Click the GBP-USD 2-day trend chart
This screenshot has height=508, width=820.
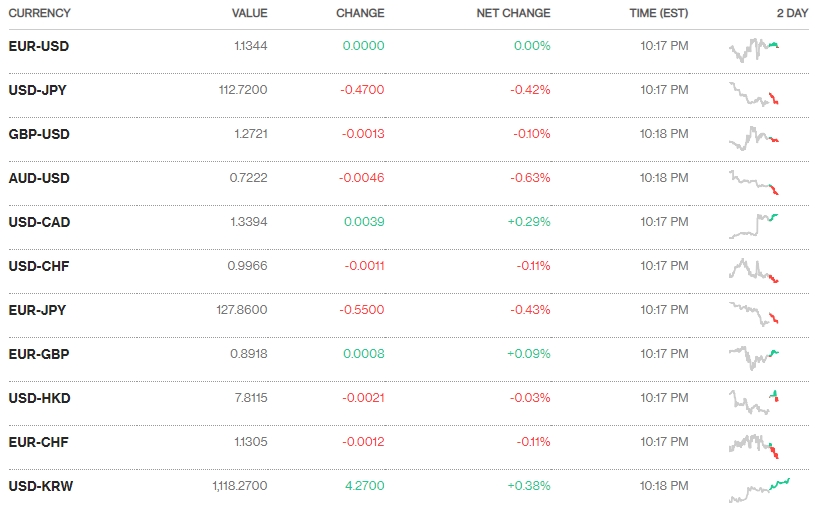(x=755, y=137)
